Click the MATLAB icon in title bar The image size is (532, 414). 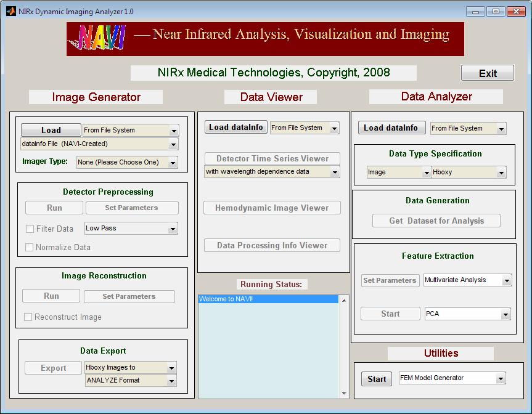coord(10,11)
